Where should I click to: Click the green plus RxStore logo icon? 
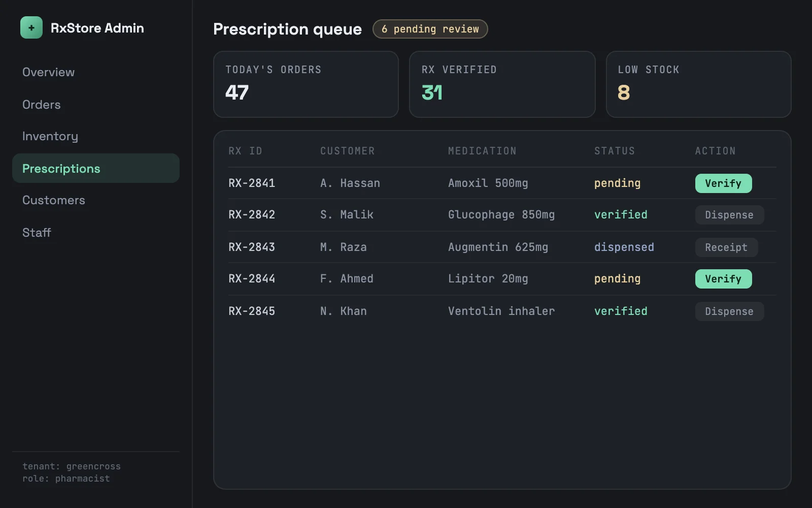tap(31, 28)
